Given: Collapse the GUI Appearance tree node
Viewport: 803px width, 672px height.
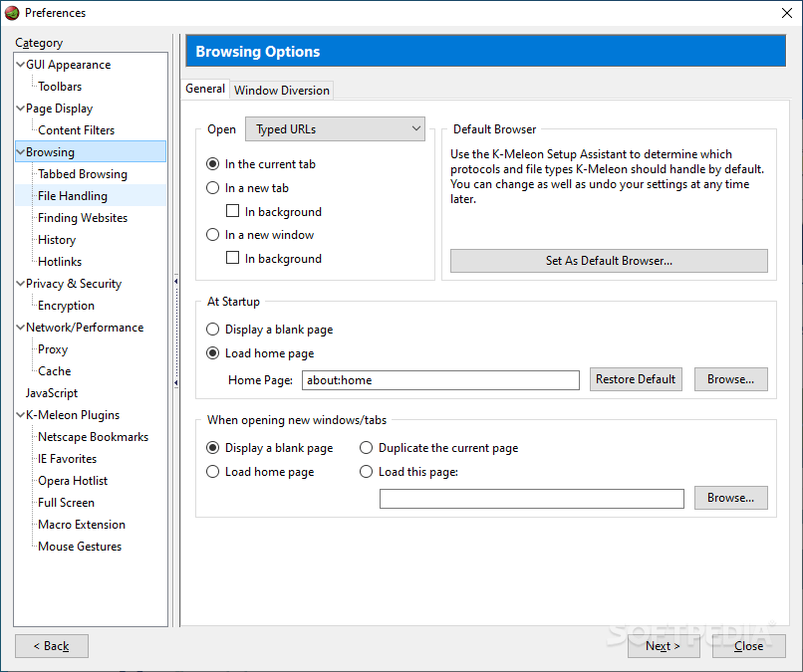Looking at the screenshot, I should pyautogui.click(x=21, y=65).
